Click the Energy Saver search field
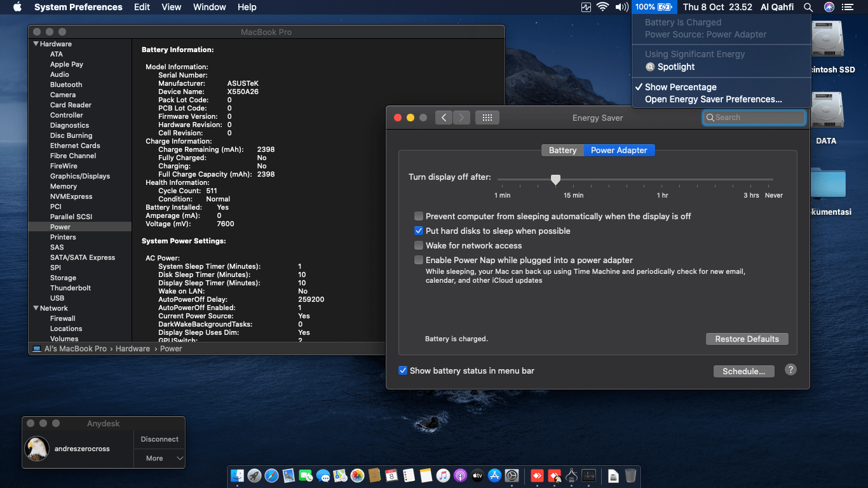Image resolution: width=868 pixels, height=488 pixels. point(754,118)
